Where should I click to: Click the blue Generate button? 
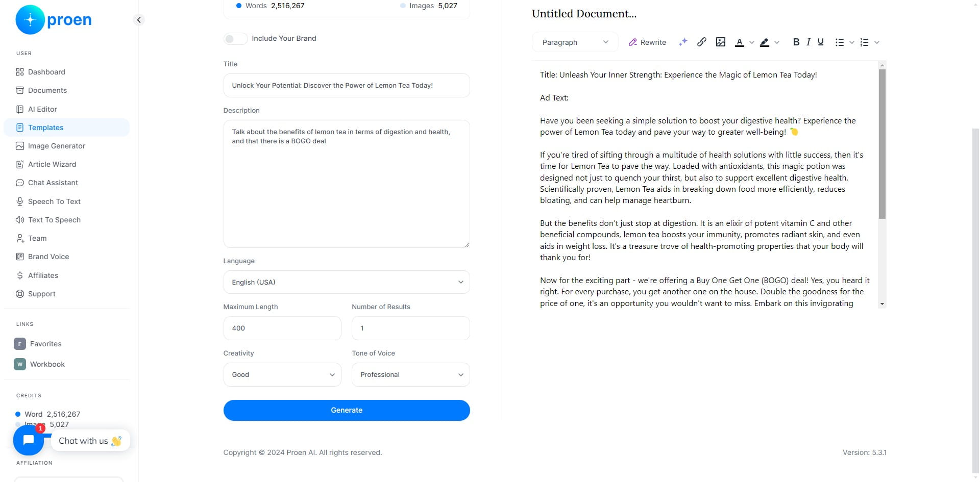(x=347, y=410)
